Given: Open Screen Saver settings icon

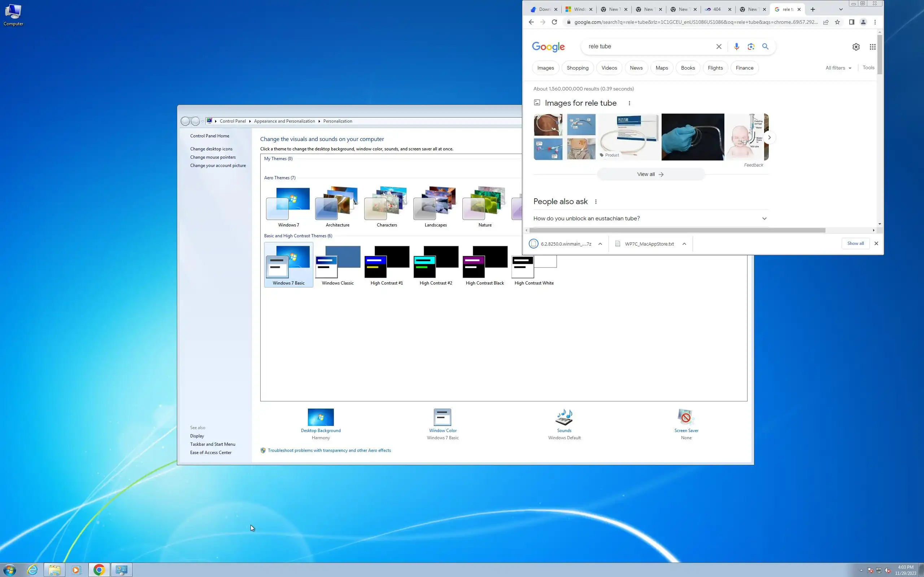Looking at the screenshot, I should pos(686,417).
